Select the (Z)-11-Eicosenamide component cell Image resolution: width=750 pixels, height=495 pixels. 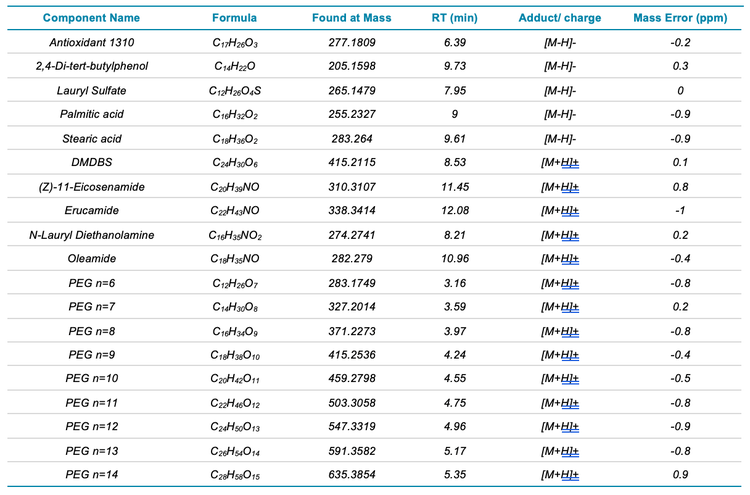coord(93,187)
